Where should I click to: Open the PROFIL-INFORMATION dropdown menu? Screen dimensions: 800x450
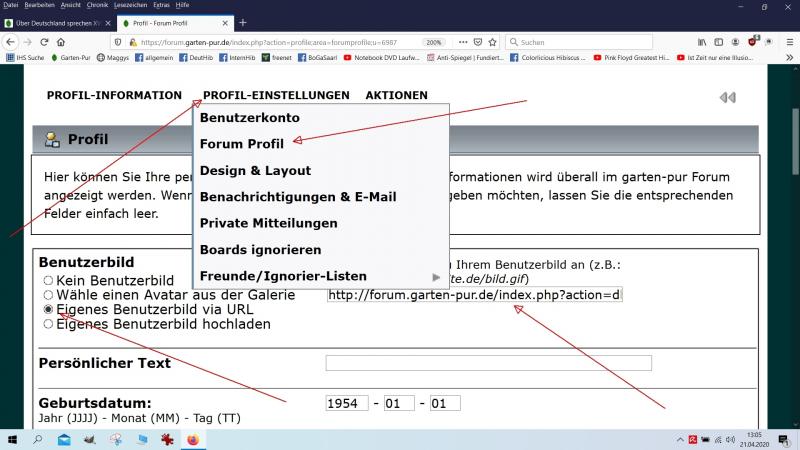tap(114, 96)
